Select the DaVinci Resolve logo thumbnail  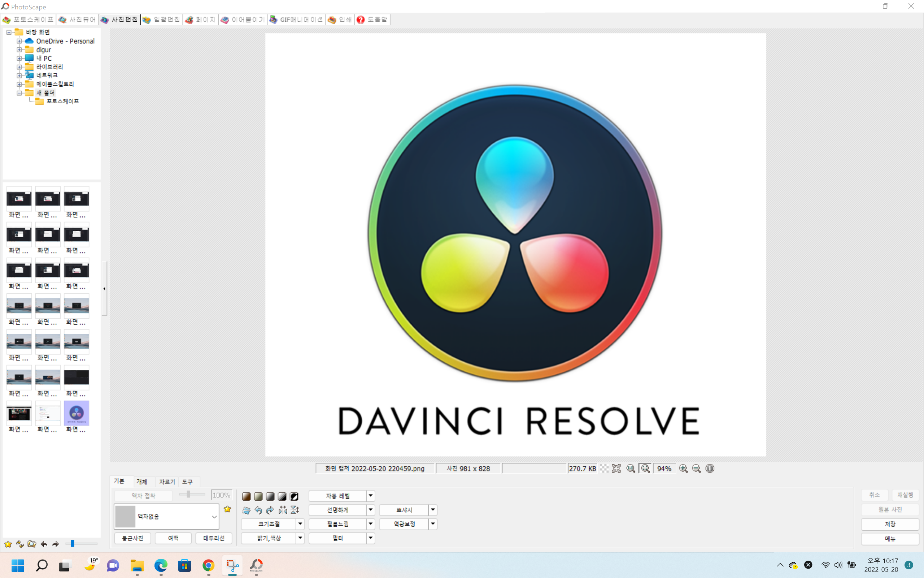coord(77,413)
